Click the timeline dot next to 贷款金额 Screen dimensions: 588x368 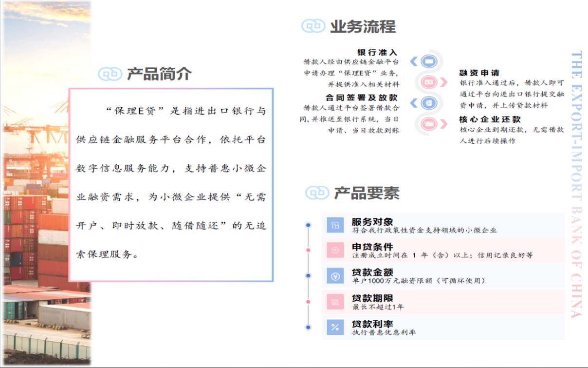[308, 276]
